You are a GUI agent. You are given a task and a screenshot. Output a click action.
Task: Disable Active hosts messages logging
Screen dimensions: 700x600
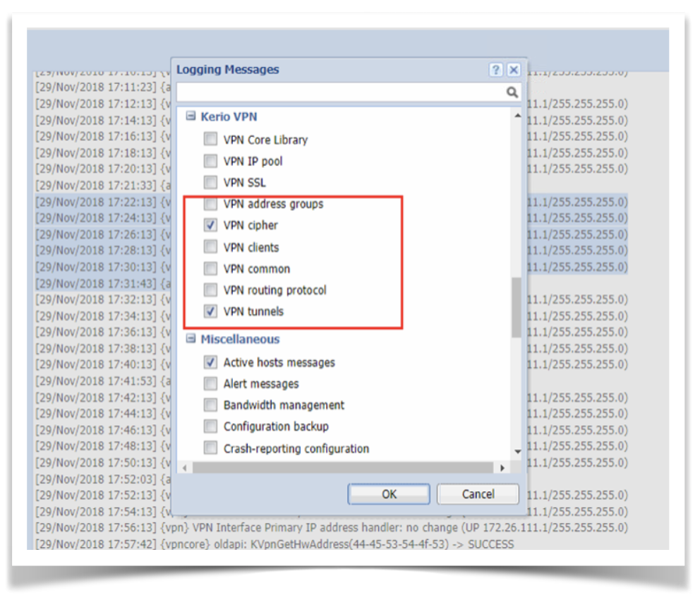210,361
